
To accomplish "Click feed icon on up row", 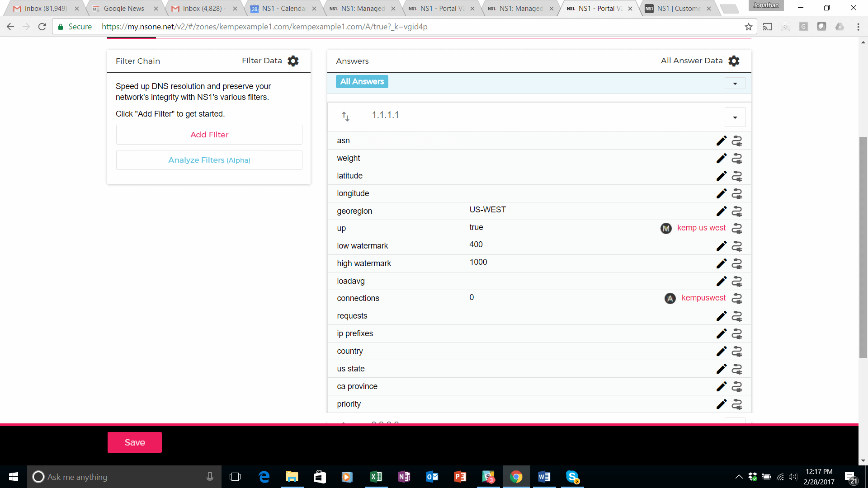I will tap(737, 229).
